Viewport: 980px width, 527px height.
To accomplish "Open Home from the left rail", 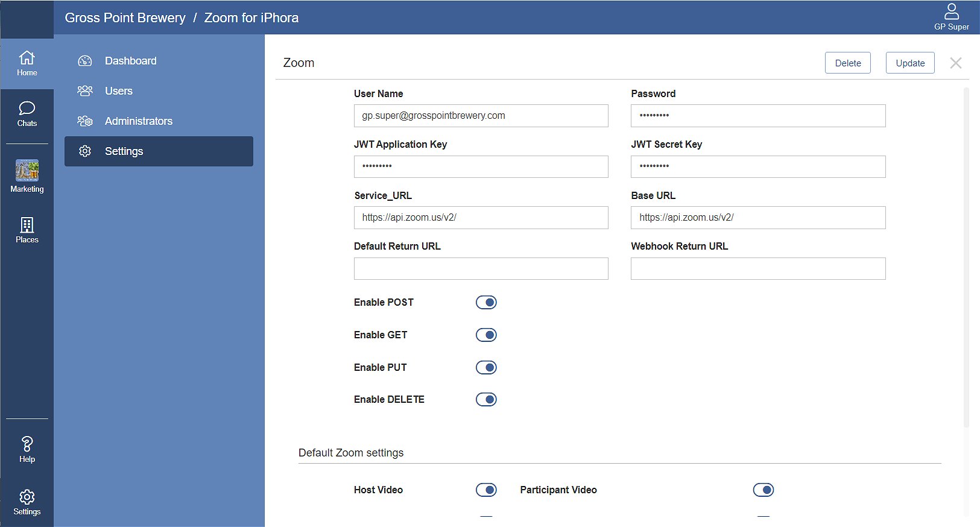I will pyautogui.click(x=27, y=64).
